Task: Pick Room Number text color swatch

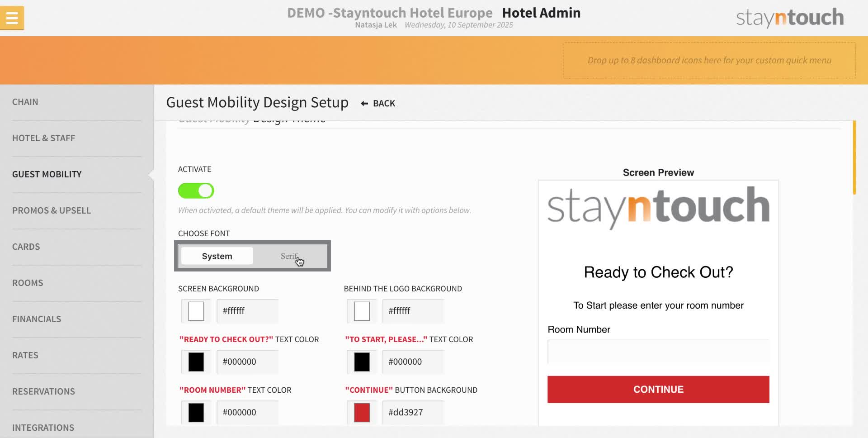Action: coord(196,413)
